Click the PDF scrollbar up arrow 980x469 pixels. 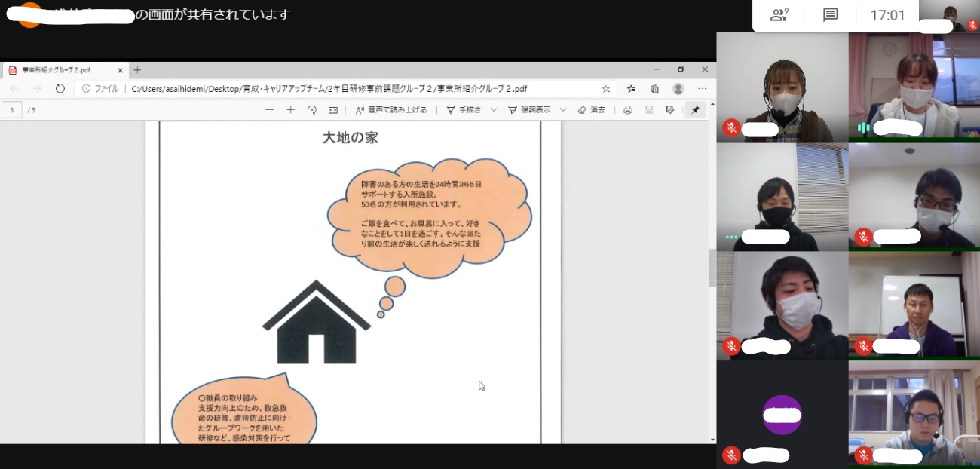tap(712, 103)
